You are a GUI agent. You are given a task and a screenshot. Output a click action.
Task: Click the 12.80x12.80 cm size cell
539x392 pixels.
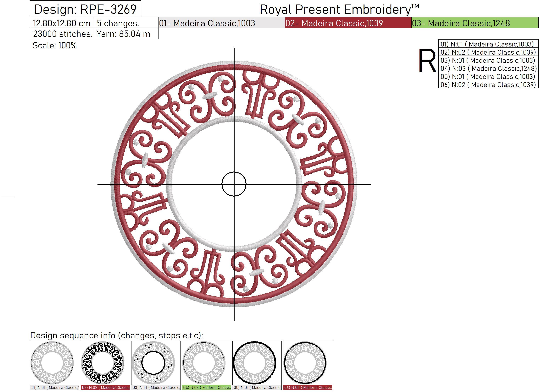click(x=62, y=23)
